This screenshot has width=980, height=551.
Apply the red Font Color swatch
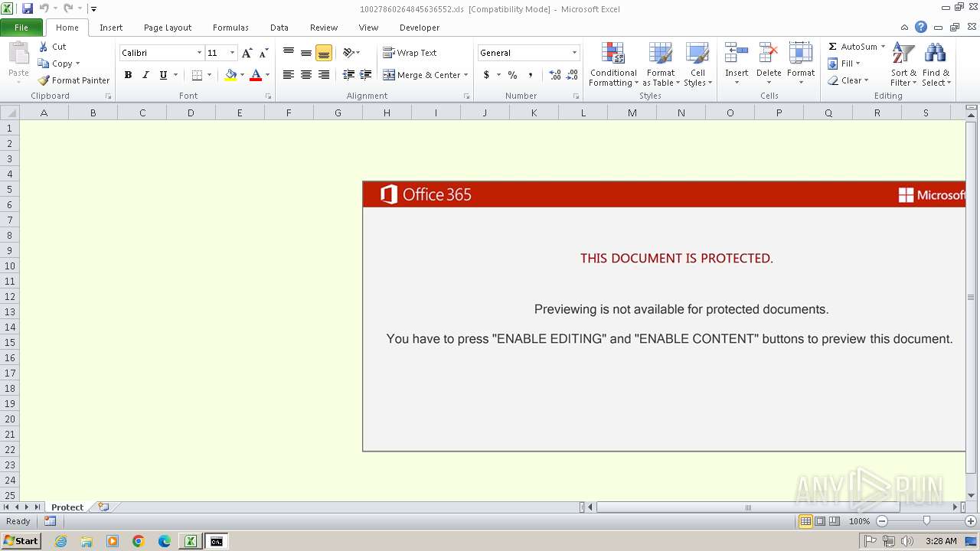click(256, 75)
